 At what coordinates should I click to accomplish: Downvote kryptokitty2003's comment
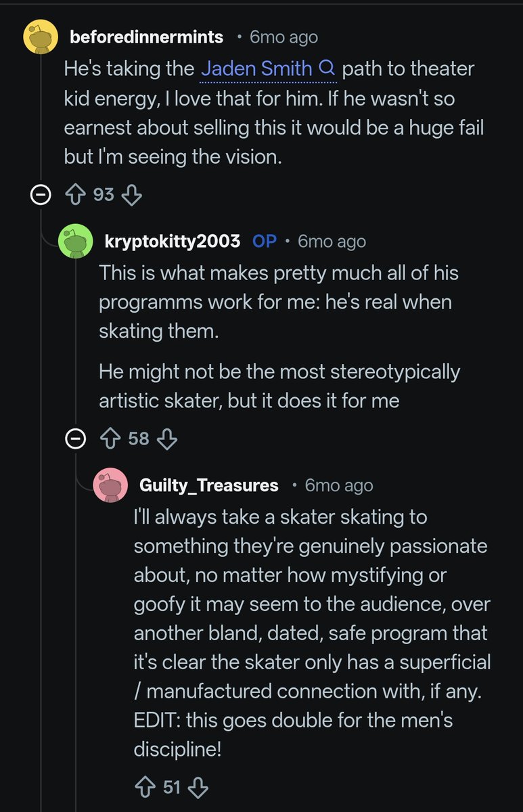tap(166, 438)
